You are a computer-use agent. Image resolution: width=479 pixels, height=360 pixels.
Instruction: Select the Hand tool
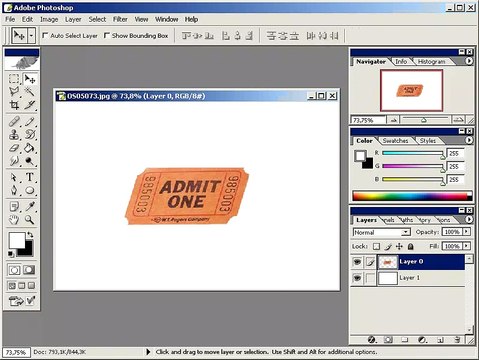point(14,220)
